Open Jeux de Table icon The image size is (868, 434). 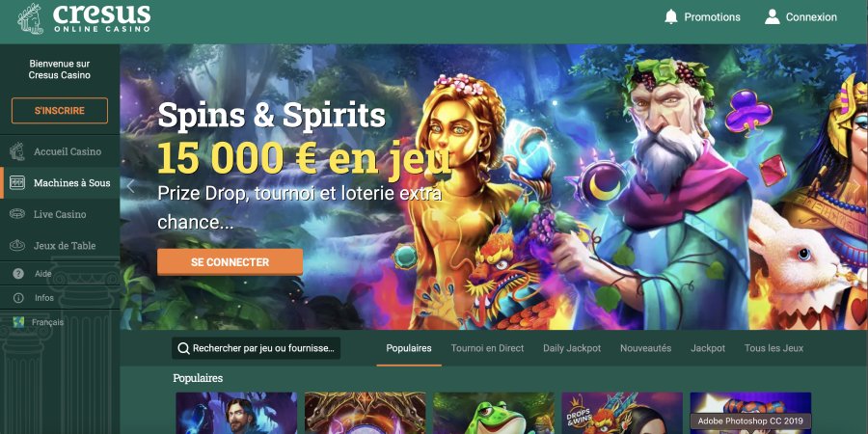[x=17, y=245]
